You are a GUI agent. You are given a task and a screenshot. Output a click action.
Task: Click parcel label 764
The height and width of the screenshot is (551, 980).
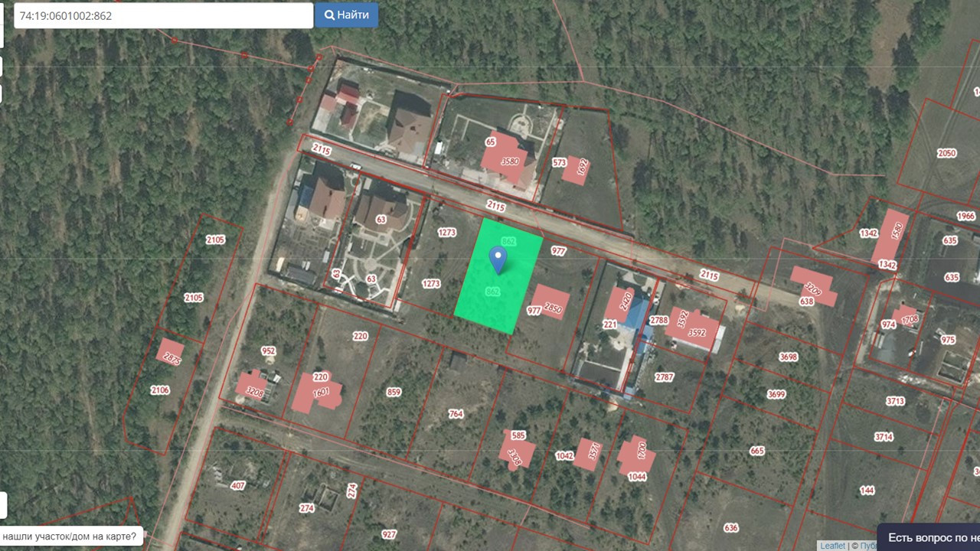[x=456, y=413]
